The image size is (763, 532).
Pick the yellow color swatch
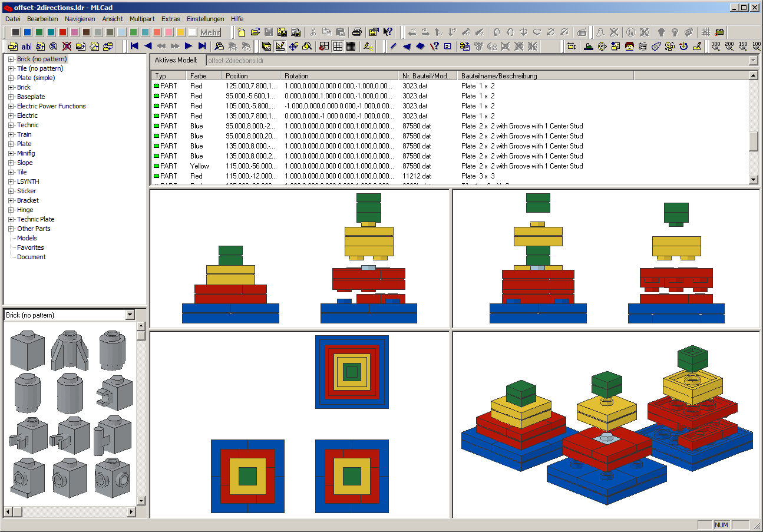coord(180,32)
